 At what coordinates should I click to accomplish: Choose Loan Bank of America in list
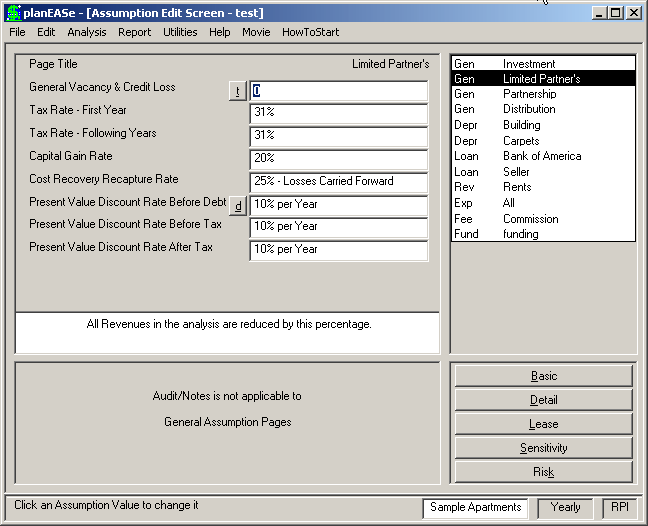(x=543, y=156)
